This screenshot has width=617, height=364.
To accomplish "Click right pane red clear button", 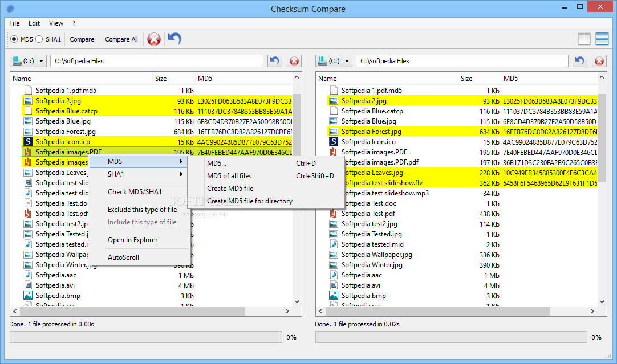I will pos(599,61).
